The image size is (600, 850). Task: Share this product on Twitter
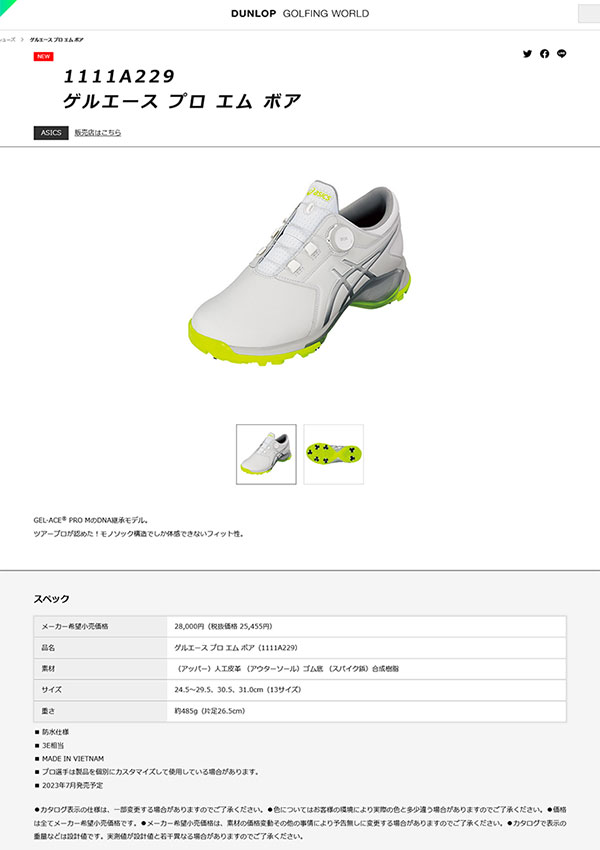point(527,54)
